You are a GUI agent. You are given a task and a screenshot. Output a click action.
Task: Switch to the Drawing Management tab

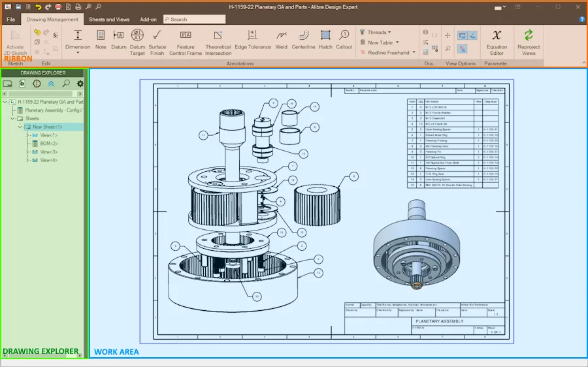click(x=52, y=19)
